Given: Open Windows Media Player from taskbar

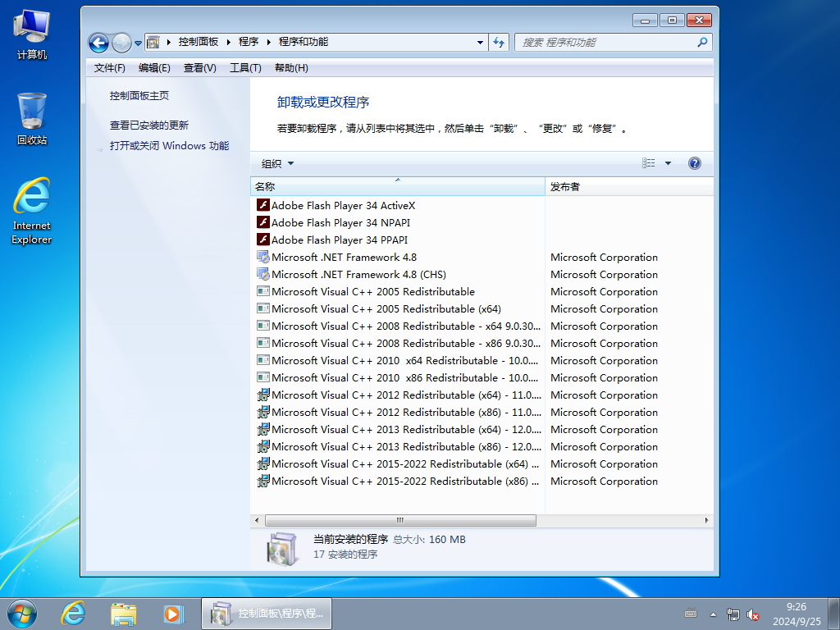Looking at the screenshot, I should coord(172,613).
